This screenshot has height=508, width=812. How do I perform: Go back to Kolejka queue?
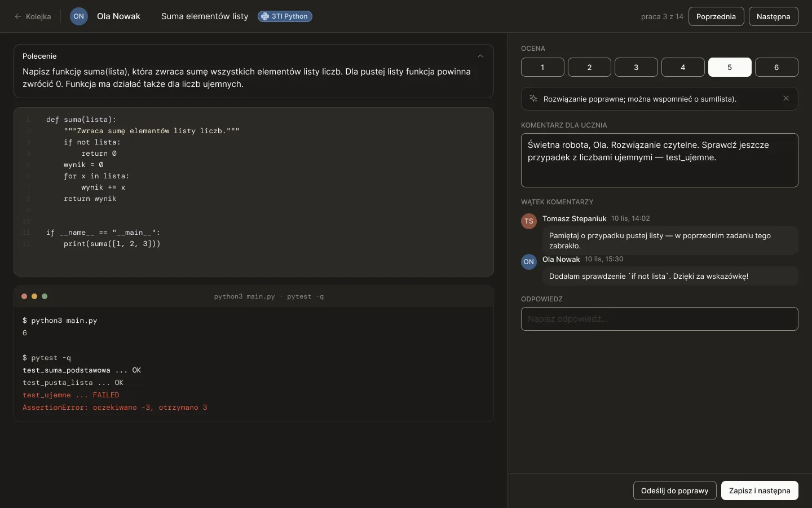pyautogui.click(x=33, y=16)
